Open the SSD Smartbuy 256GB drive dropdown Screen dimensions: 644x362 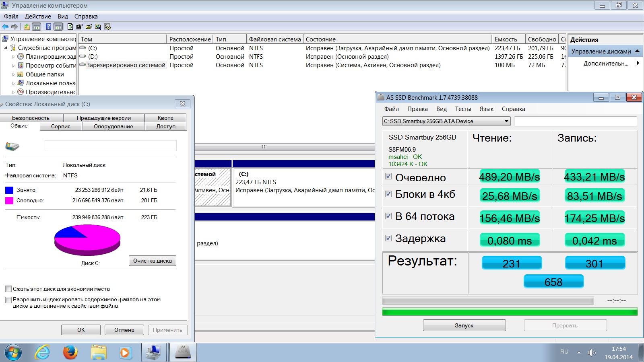click(446, 121)
